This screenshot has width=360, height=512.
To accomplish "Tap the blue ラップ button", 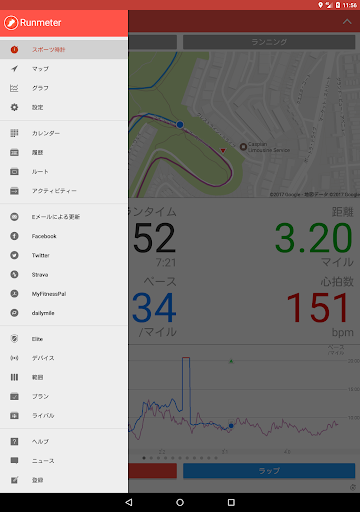I will pyautogui.click(x=269, y=471).
